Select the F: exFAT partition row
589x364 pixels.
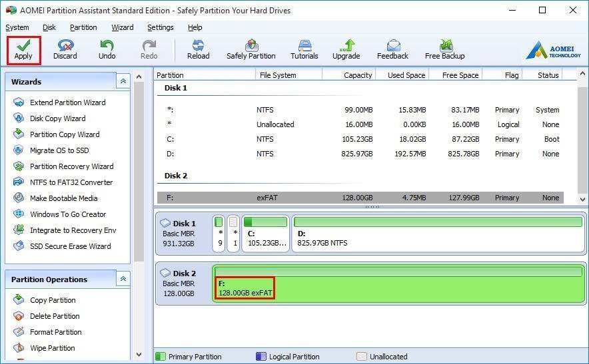[x=360, y=198]
